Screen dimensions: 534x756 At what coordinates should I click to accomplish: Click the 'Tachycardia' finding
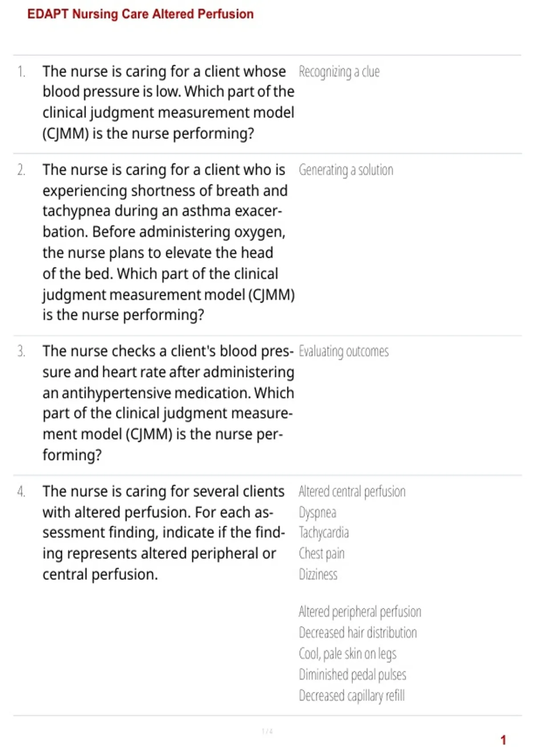[x=324, y=533]
